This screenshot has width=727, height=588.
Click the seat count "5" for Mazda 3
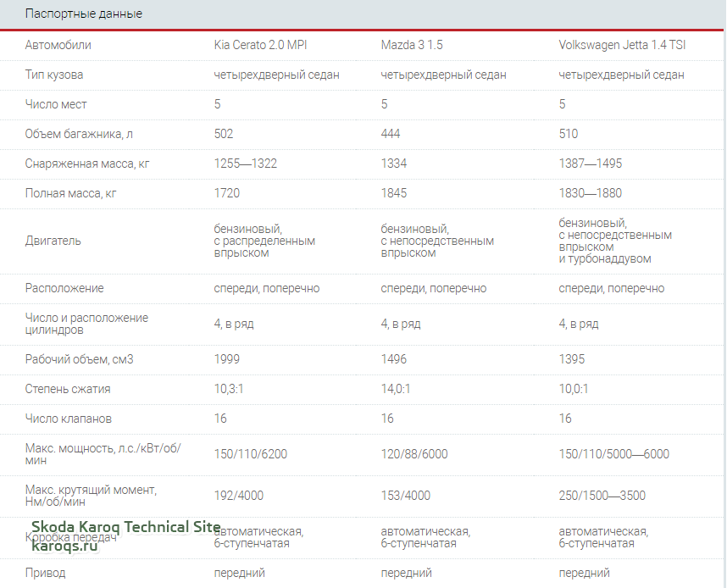tap(385, 104)
